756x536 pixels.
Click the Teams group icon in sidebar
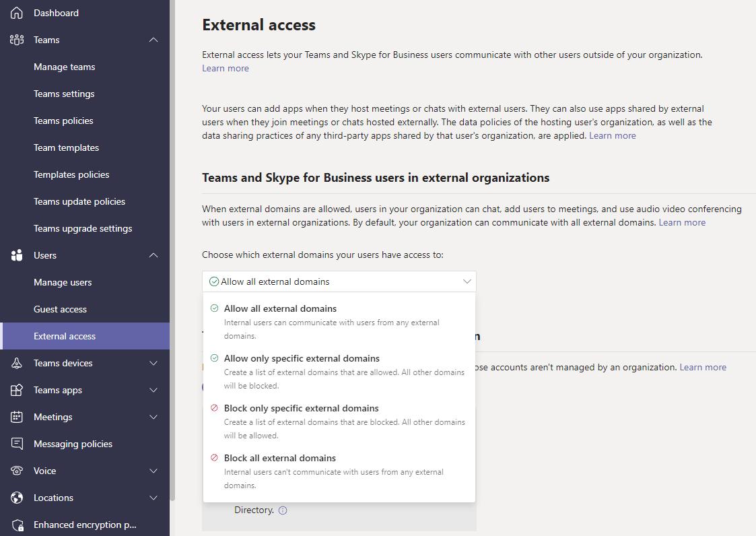[x=16, y=40]
